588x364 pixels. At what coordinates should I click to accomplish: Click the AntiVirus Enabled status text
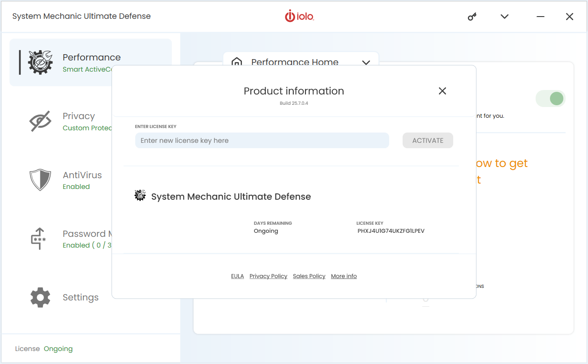click(76, 187)
